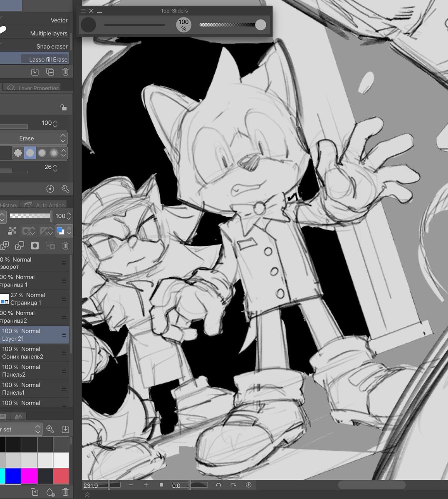Click the rotate left icon
448x499 pixels.
coord(218,485)
